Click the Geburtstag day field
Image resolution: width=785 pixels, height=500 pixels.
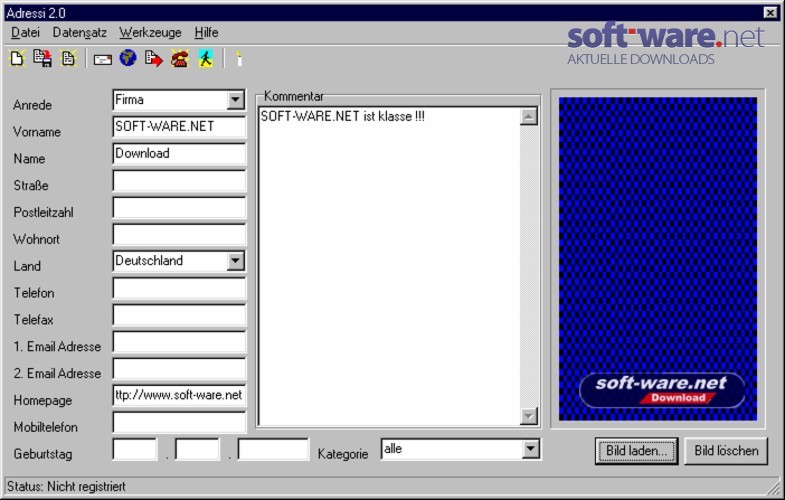135,449
